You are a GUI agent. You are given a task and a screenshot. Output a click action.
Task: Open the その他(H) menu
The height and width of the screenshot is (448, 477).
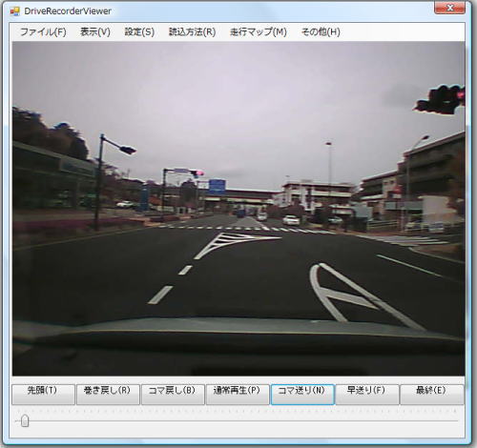coord(321,32)
